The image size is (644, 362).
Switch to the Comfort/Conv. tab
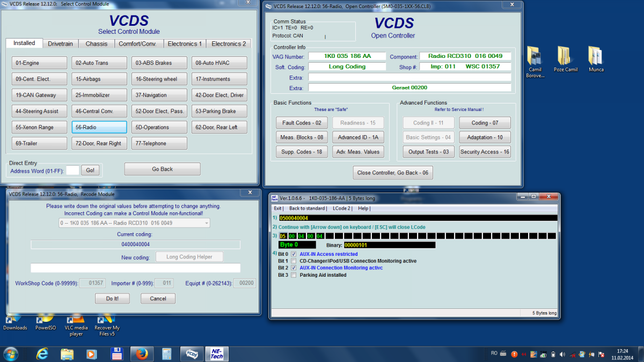(x=138, y=44)
